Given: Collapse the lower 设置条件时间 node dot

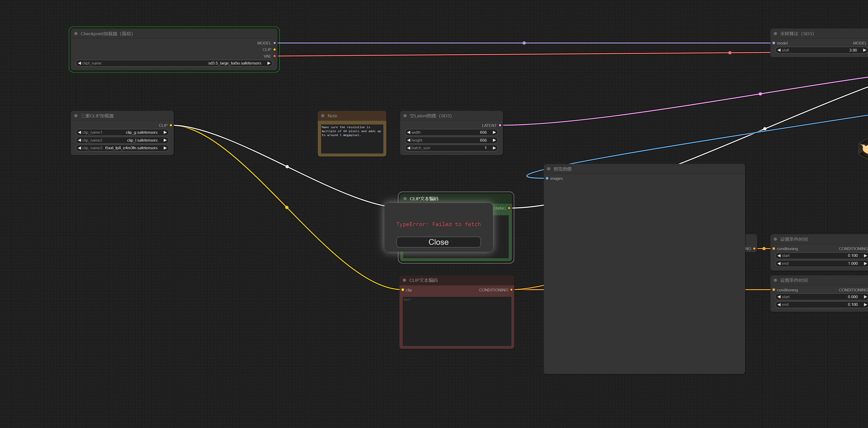Looking at the screenshot, I should click(x=775, y=280).
